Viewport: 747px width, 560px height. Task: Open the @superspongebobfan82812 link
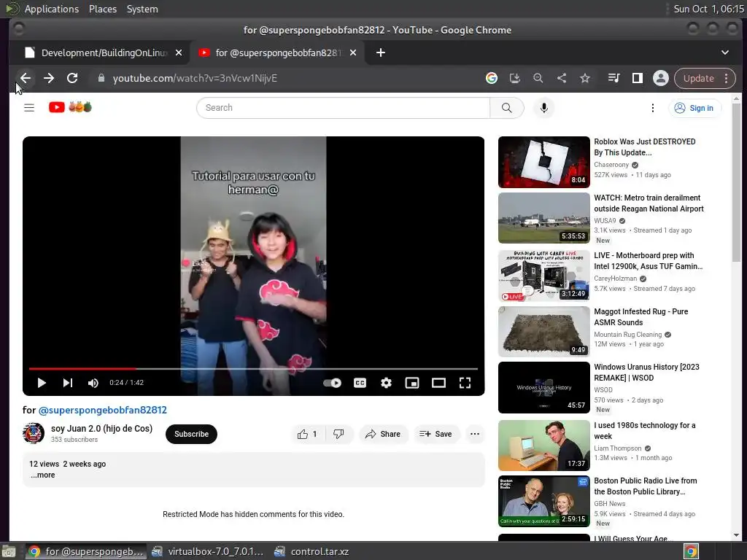tap(102, 410)
